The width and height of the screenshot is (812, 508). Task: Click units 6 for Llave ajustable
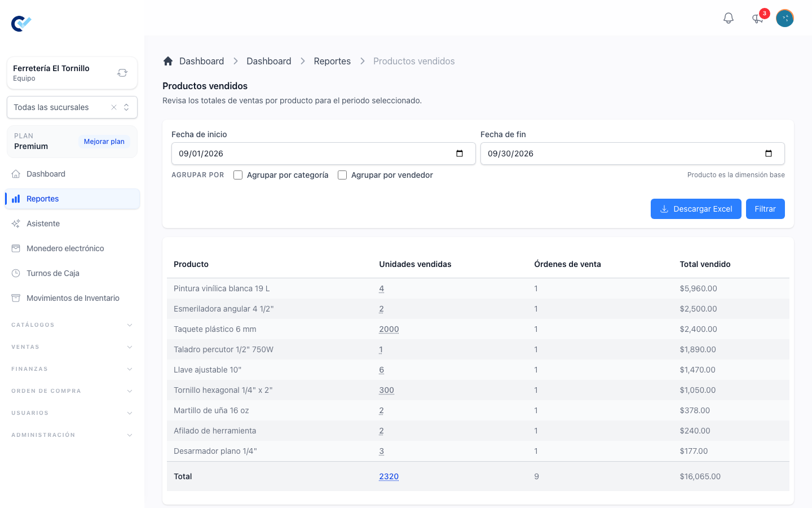coord(382,370)
